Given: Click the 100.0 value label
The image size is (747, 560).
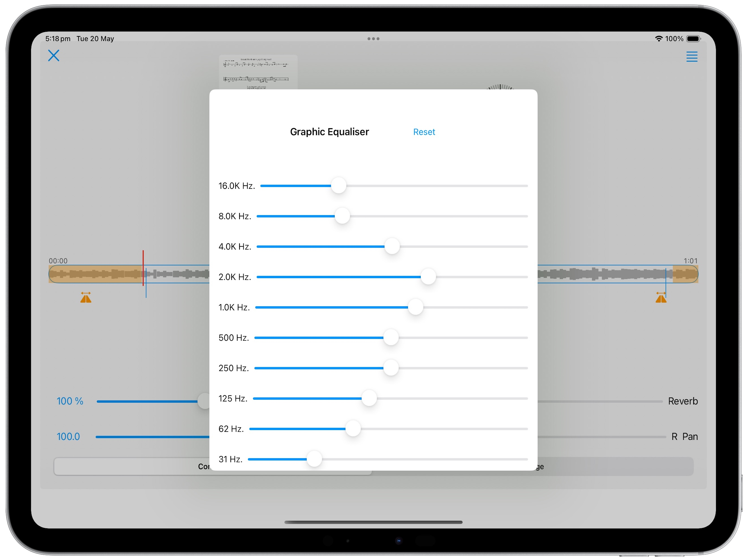Looking at the screenshot, I should point(68,437).
